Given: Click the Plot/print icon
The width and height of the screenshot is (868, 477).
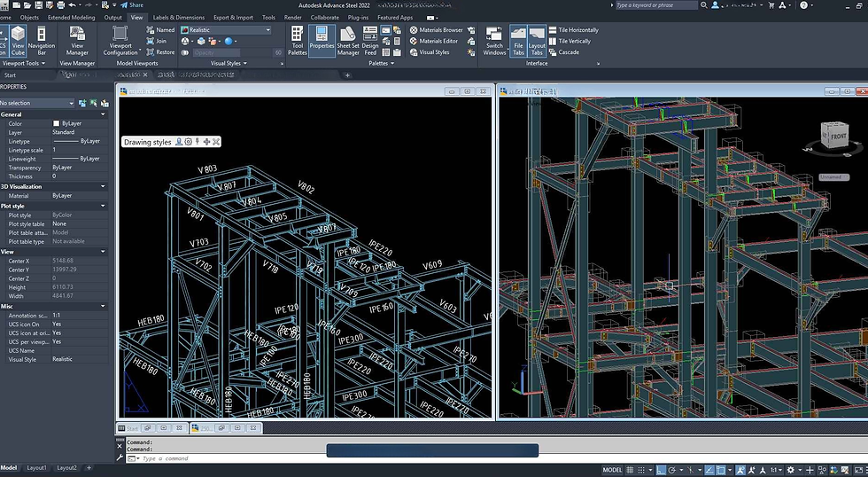Looking at the screenshot, I should tap(60, 5).
